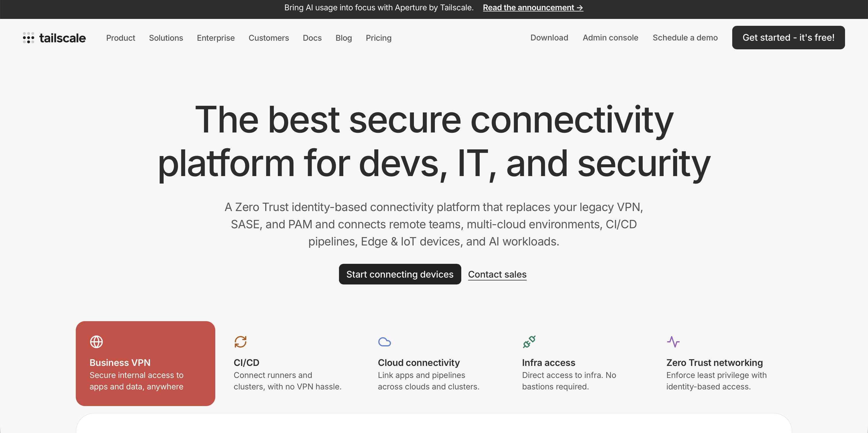Viewport: 868px width, 433px height.
Task: Click Start connecting devices button
Action: pos(400,274)
